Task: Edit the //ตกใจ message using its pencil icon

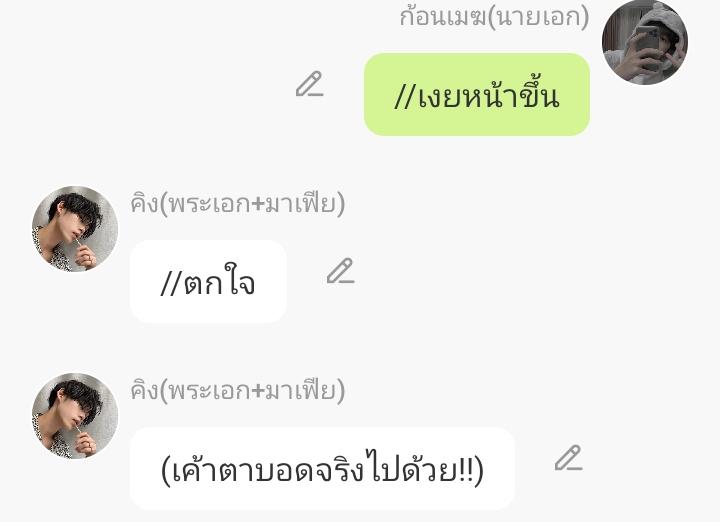Action: pyautogui.click(x=341, y=271)
